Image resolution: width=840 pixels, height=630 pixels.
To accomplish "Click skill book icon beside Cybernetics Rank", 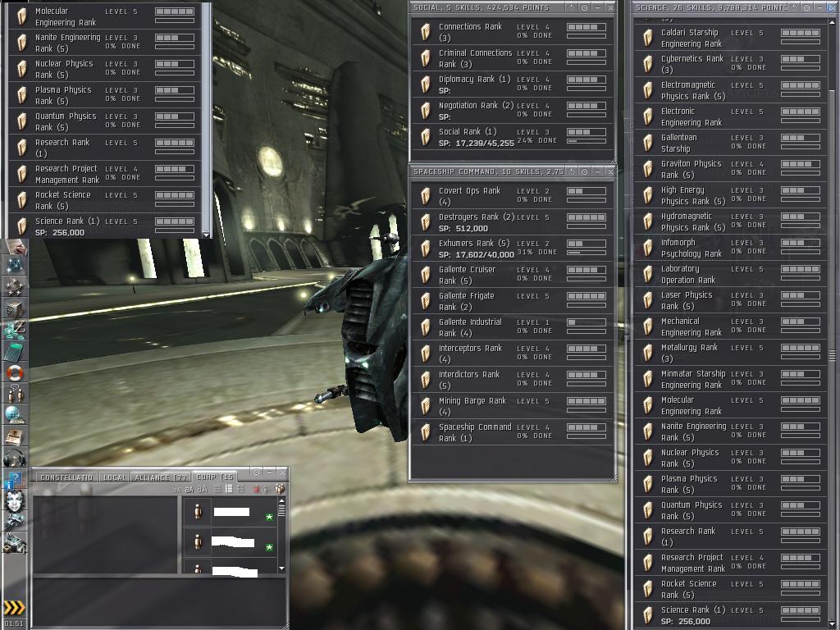I will point(648,64).
